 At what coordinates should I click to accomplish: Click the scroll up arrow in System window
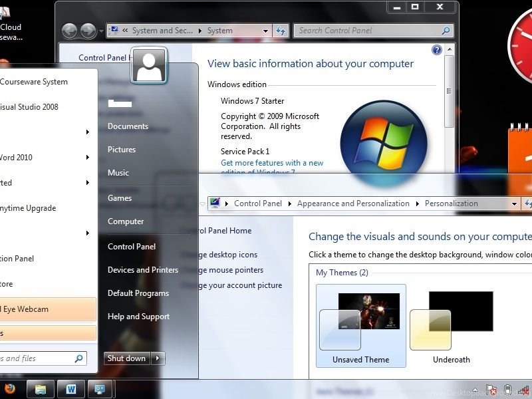(450, 49)
